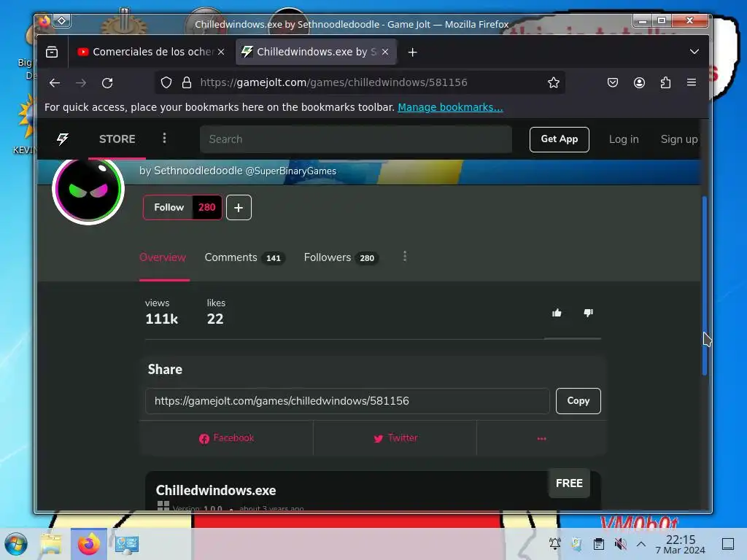Open tracking protection shield icon

click(166, 83)
